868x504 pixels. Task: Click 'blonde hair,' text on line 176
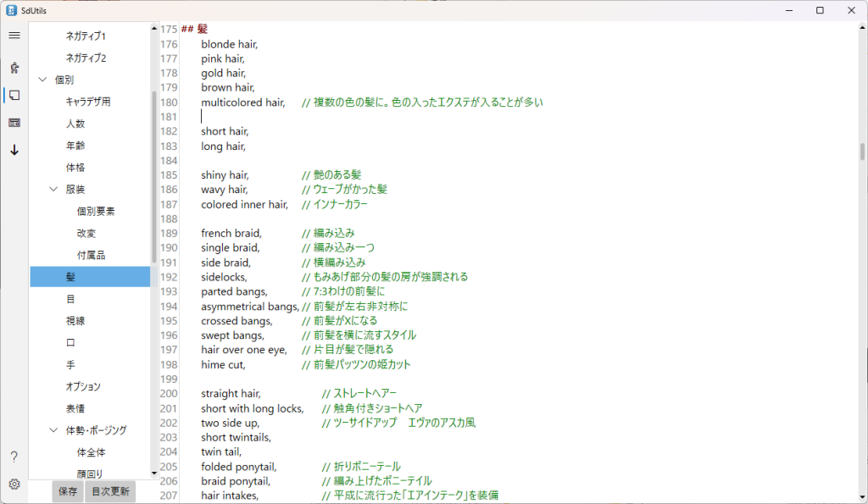(229, 44)
